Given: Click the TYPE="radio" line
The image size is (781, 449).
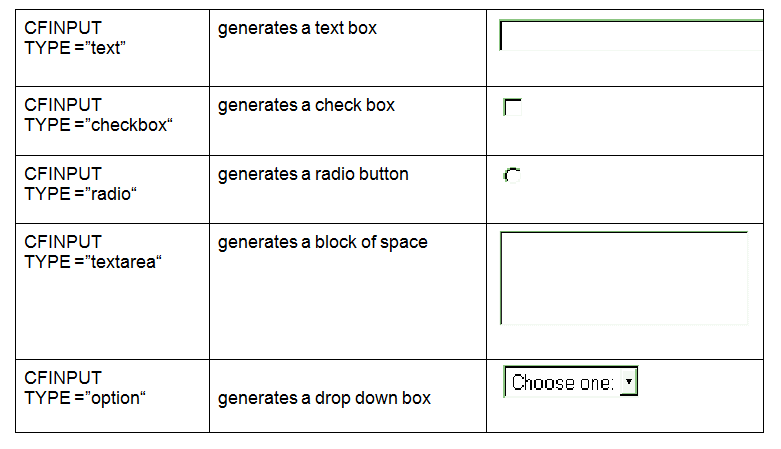Looking at the screenshot, I should 80,194.
